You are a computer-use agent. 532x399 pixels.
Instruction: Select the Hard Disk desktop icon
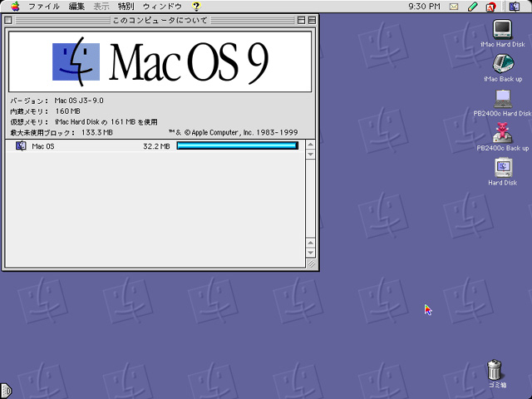pyautogui.click(x=503, y=168)
